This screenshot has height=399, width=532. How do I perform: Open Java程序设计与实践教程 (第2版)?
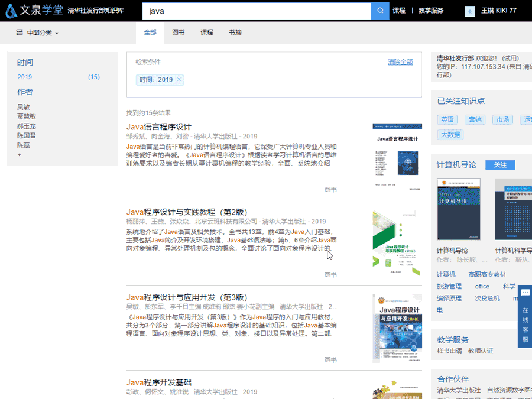[x=187, y=212]
